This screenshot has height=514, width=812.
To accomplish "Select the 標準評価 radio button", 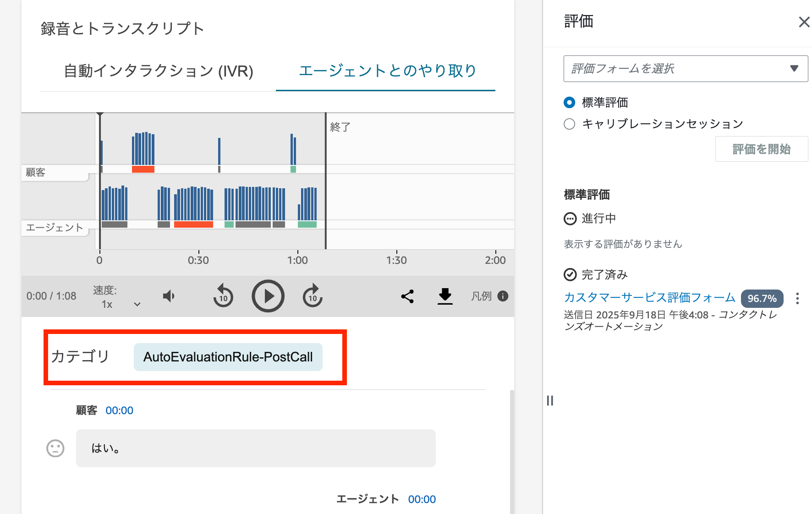I will (569, 103).
